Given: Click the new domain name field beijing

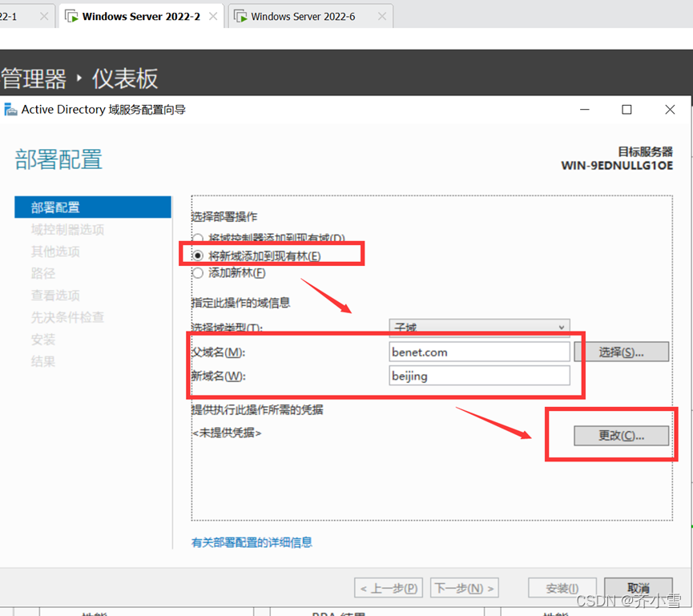Looking at the screenshot, I should [479, 376].
